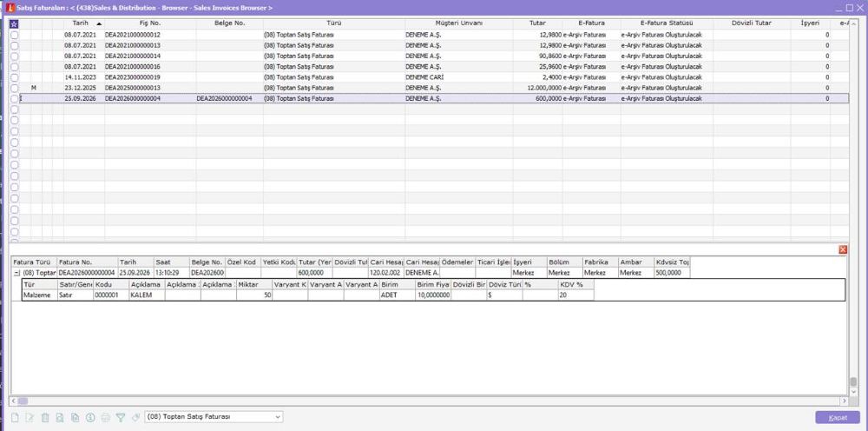Tick checkbox for invoice DEA2023000000019

[15, 77]
